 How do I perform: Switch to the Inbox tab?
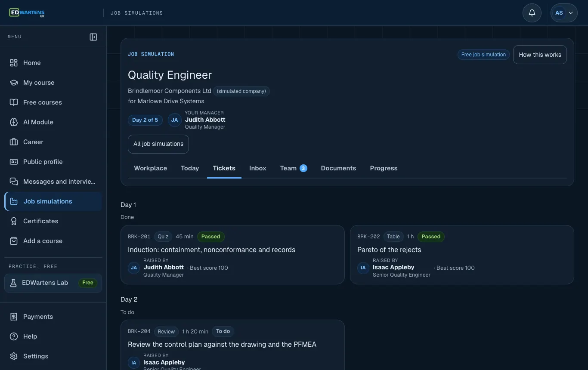pos(258,168)
